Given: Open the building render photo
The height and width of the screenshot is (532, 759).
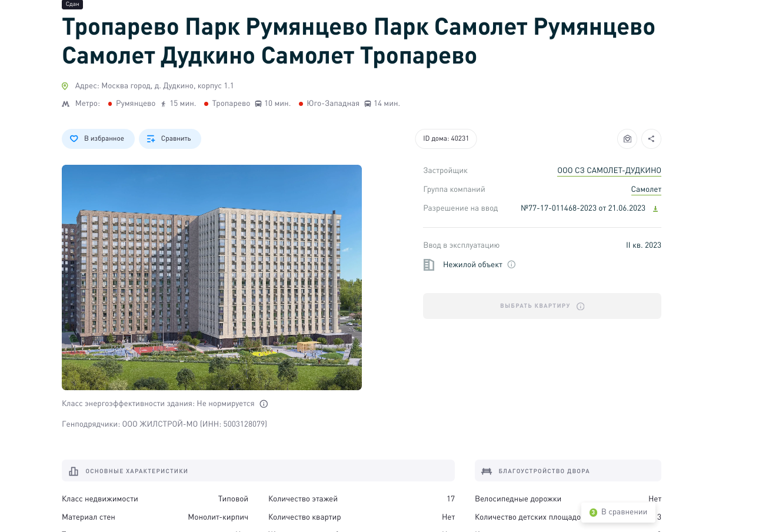Looking at the screenshot, I should 212,277.
